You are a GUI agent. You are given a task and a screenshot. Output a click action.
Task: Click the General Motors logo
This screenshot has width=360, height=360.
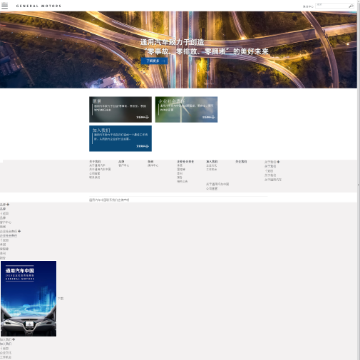39,6
